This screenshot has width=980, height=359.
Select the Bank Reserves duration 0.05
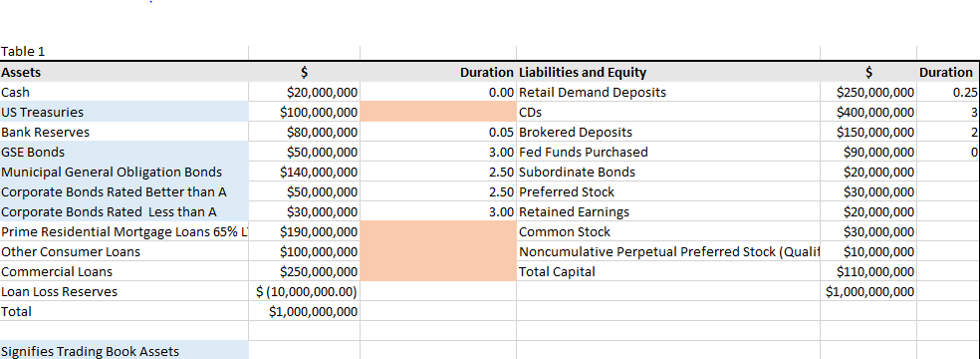438,132
